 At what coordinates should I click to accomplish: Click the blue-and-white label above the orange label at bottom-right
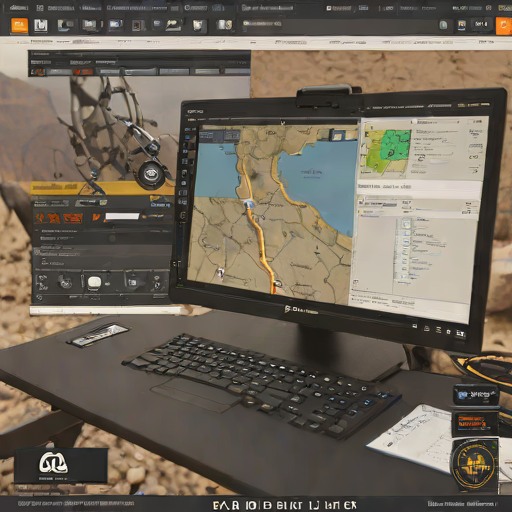476,395
